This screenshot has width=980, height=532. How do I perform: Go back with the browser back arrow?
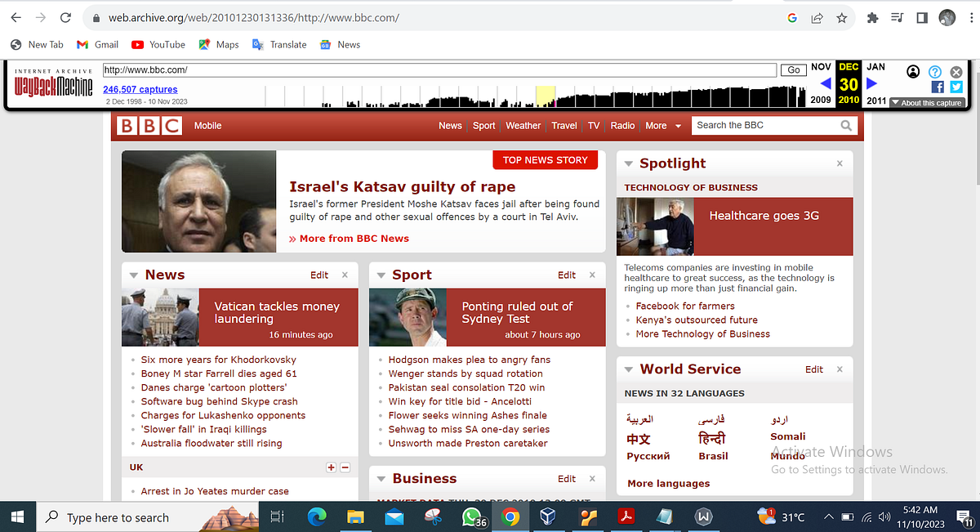pos(16,18)
